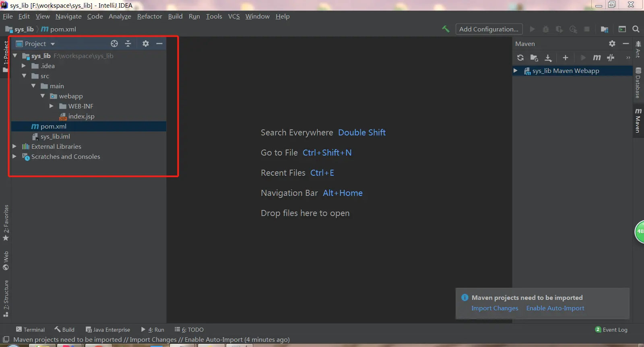Click Execute Maven Goal icon
Viewport: 644px width, 347px height.
click(597, 58)
